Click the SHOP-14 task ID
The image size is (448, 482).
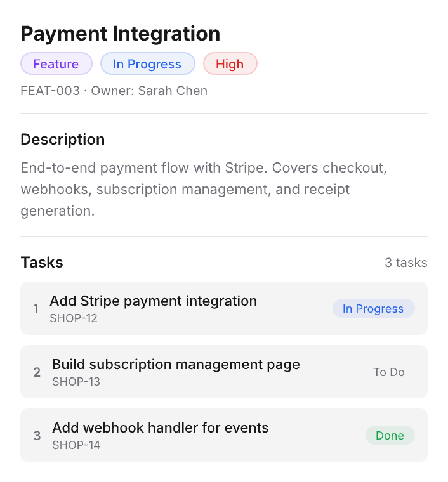(x=76, y=445)
